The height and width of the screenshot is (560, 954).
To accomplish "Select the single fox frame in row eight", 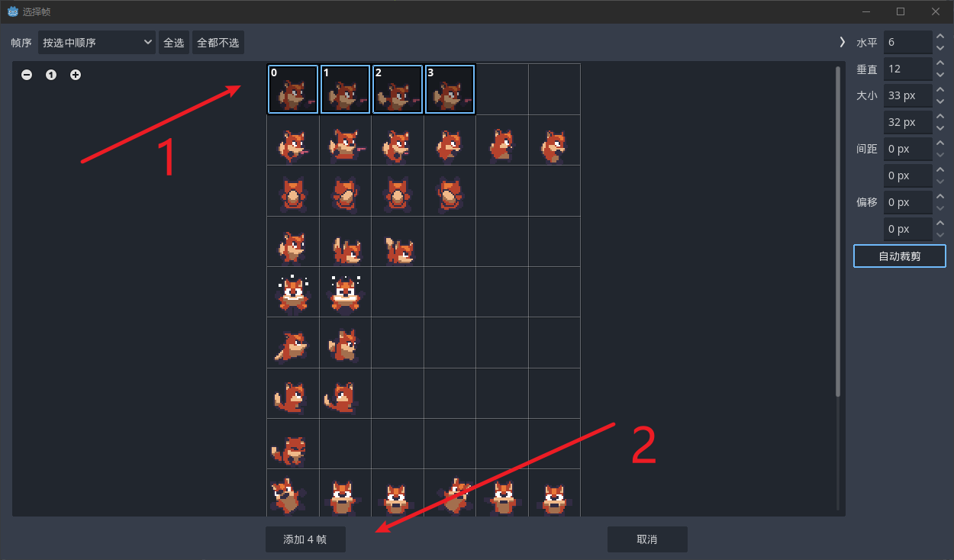I will (293, 443).
